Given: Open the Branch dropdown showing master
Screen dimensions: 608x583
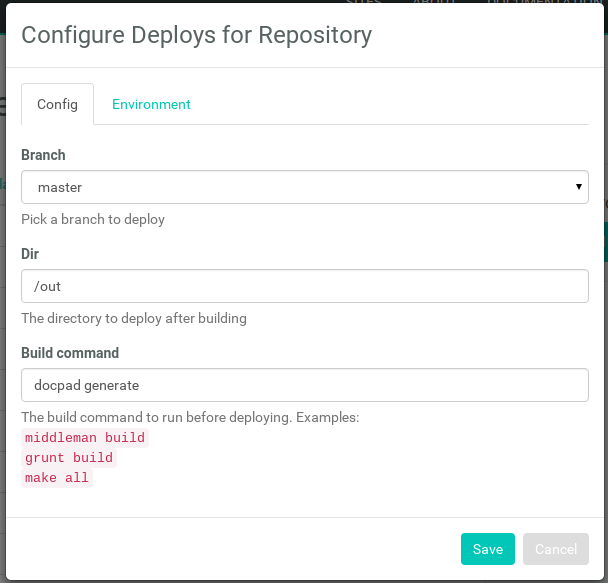Looking at the screenshot, I should (305, 187).
